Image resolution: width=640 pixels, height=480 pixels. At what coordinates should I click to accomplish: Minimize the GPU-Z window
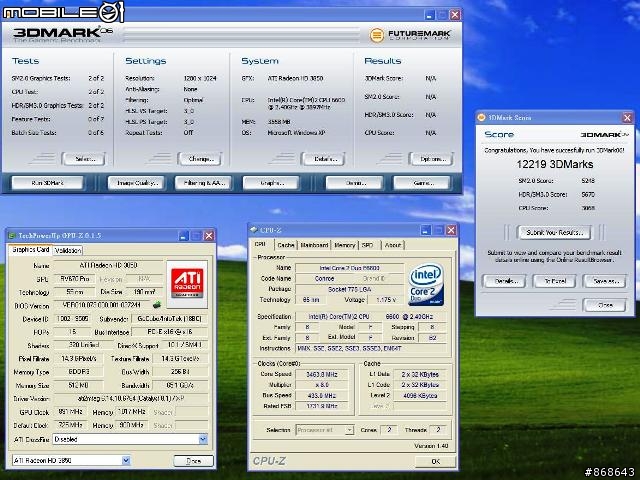point(184,236)
